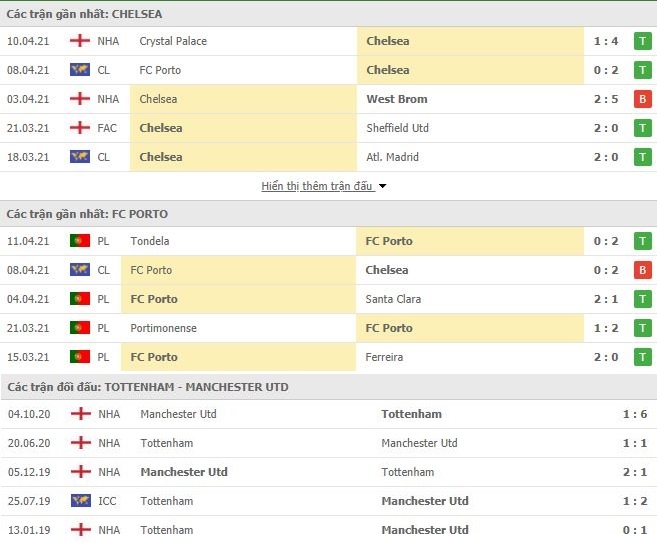Click red B badge for FC Porto-Chelsea
Screen dimensions: 657x550
642,270
